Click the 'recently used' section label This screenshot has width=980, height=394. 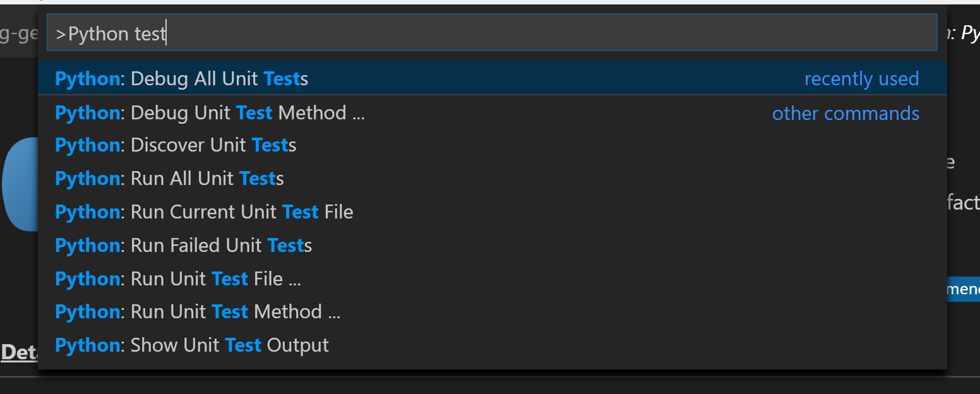coord(861,78)
